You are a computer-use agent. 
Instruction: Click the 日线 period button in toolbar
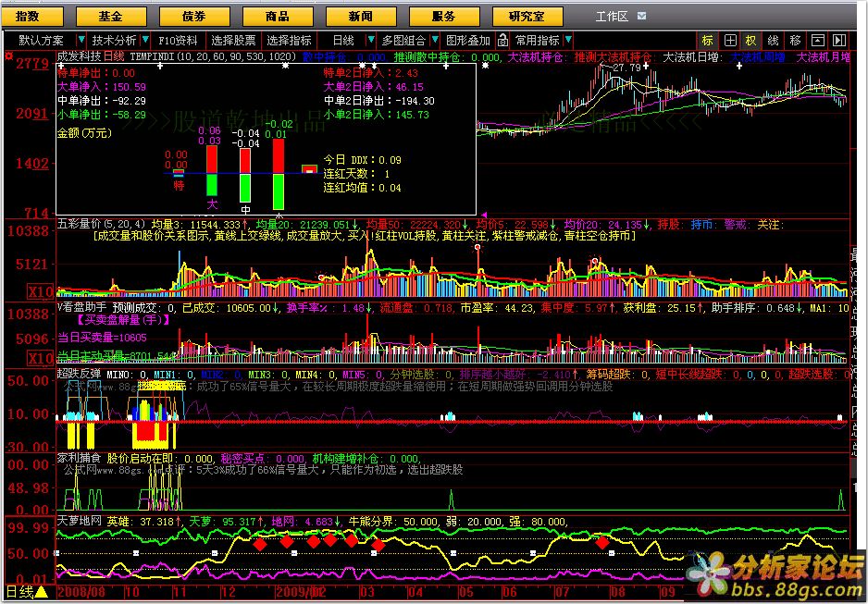point(343,41)
